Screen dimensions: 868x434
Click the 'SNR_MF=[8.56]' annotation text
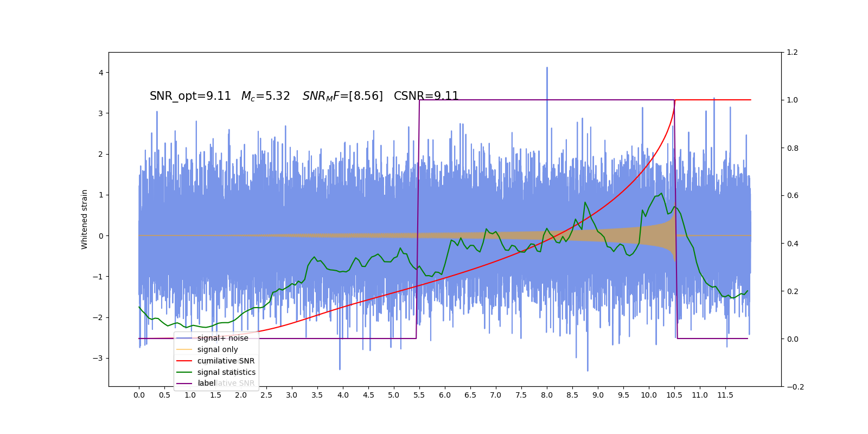343,96
